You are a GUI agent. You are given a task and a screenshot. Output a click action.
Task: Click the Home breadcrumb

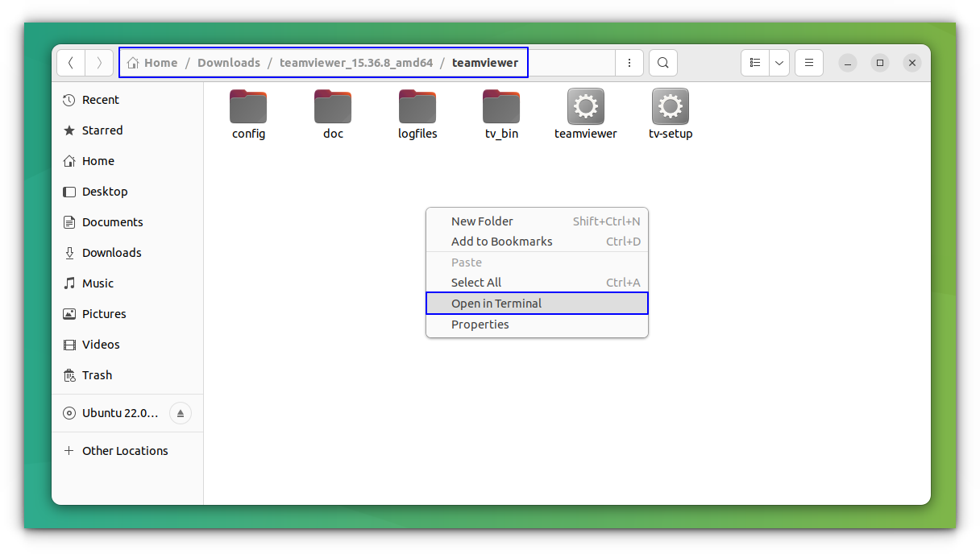(x=152, y=63)
